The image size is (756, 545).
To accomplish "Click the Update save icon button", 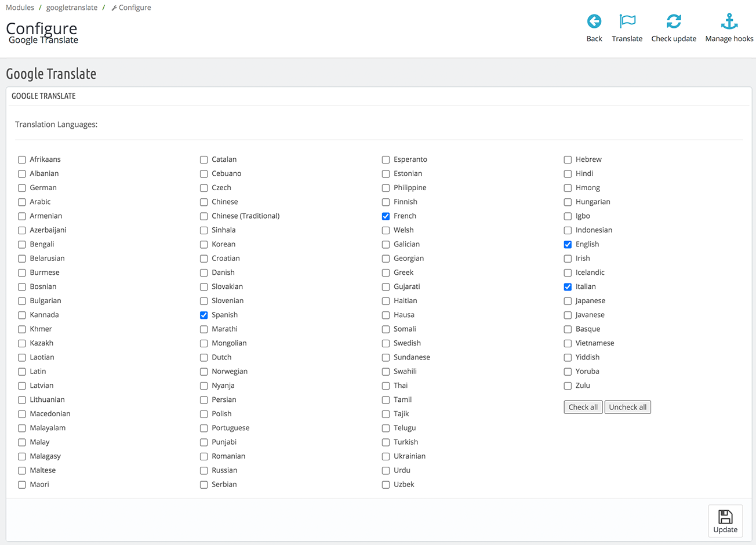I will (725, 521).
